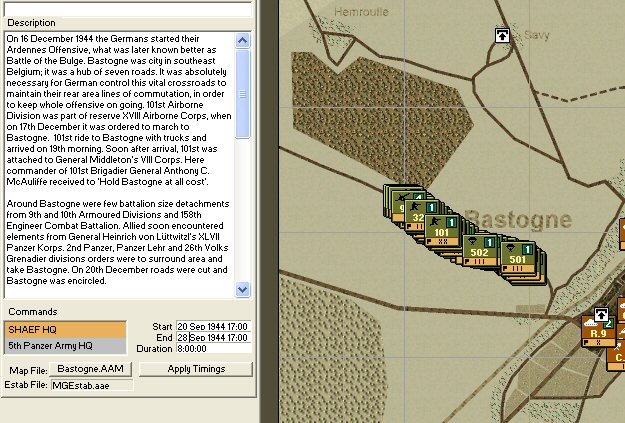Click the Bastogne town label on map
This screenshot has height=423, width=625.
(x=518, y=220)
